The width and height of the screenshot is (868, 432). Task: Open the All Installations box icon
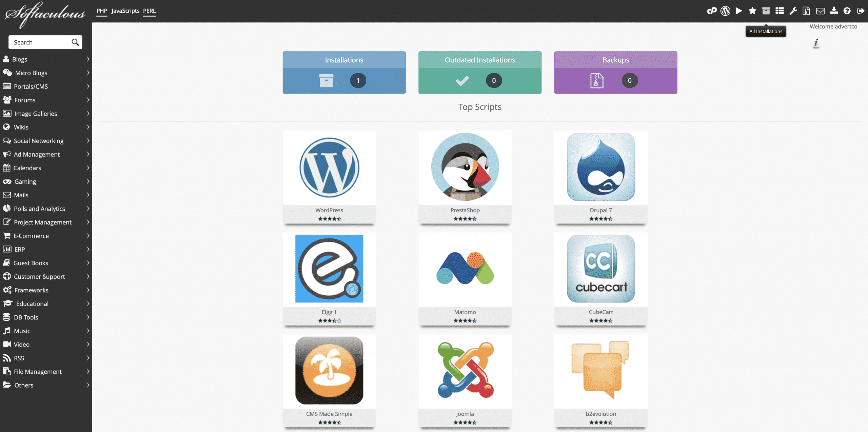[x=766, y=11]
